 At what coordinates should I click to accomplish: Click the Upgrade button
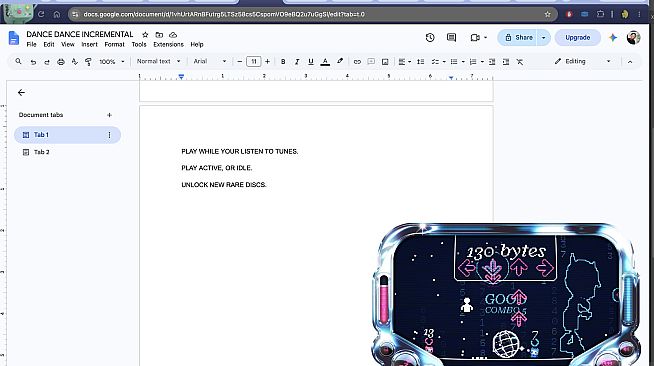[x=578, y=38]
